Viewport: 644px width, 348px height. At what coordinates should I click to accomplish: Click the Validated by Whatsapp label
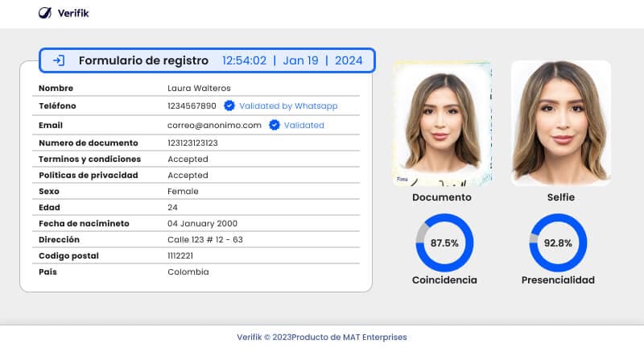coord(288,106)
